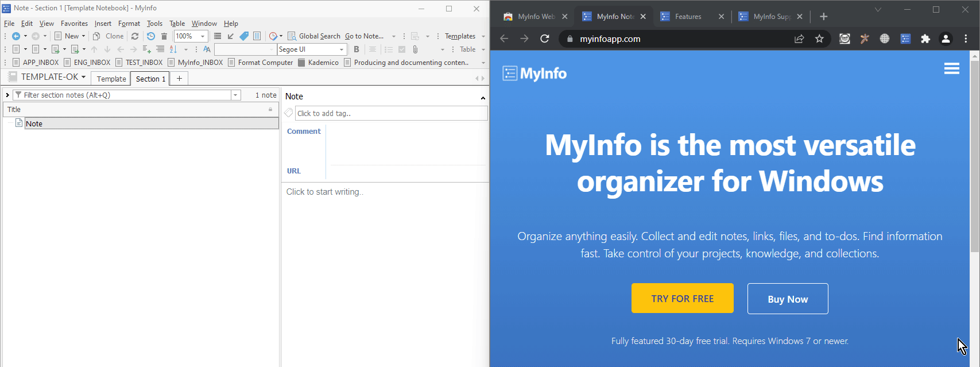Open the Go to Note dropdown arrow
Viewport: 980px width, 367px height.
click(394, 36)
